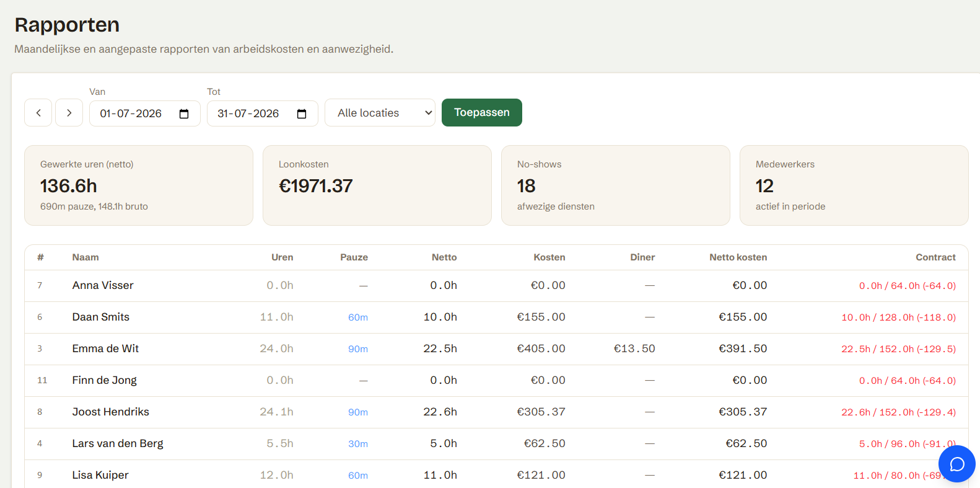Sort by the Netto kosten column header
The width and height of the screenshot is (980, 488).
[x=738, y=257]
